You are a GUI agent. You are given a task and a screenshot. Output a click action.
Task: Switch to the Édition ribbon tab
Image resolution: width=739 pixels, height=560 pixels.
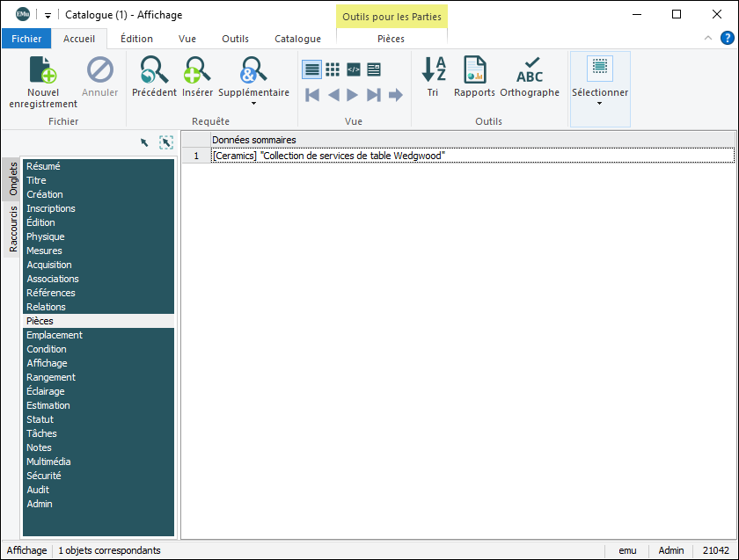[x=136, y=39]
